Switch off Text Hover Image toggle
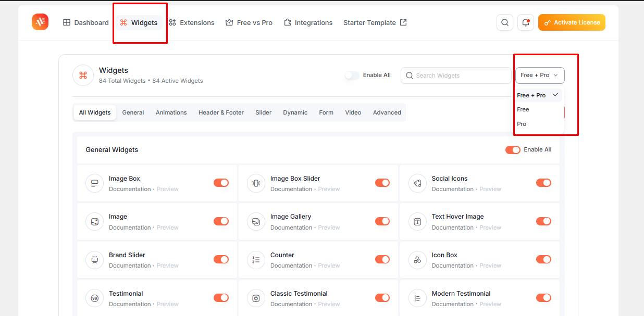 point(543,221)
